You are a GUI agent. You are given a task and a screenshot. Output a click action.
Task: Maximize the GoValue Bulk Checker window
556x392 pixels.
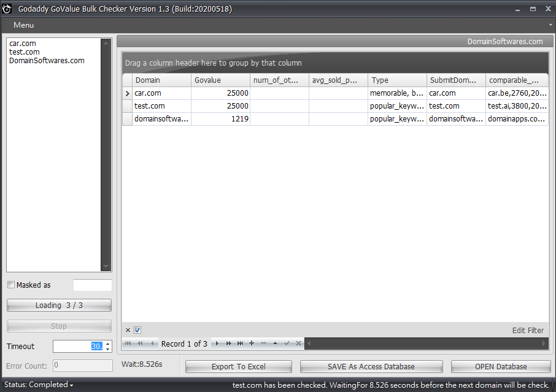pos(533,9)
